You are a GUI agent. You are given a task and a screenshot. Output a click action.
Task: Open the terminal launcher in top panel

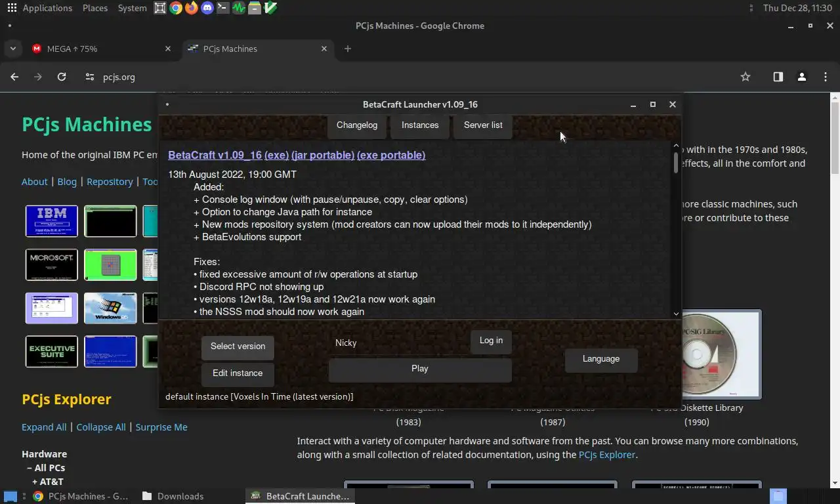pos(223,8)
